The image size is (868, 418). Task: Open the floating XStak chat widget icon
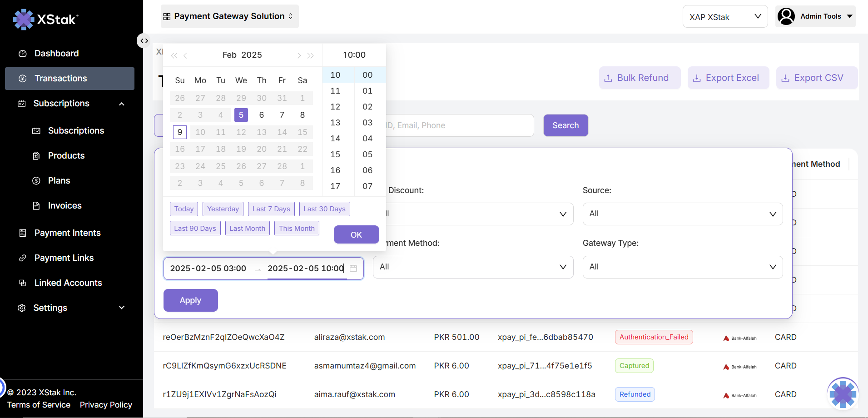843,393
